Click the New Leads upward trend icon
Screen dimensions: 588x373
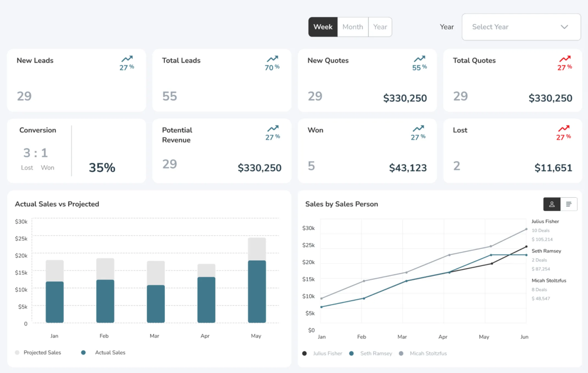pyautogui.click(x=127, y=59)
